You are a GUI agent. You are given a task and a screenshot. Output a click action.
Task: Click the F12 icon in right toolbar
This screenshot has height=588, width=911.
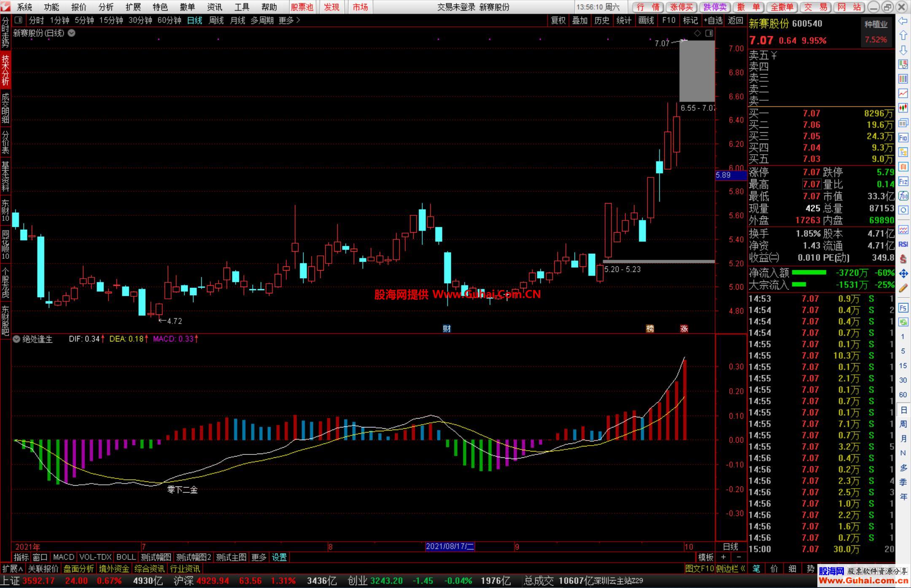click(903, 181)
